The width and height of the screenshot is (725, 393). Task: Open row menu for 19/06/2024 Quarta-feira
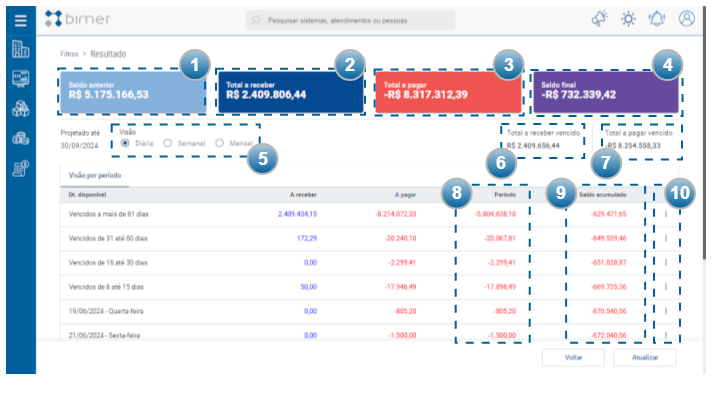[x=666, y=311]
